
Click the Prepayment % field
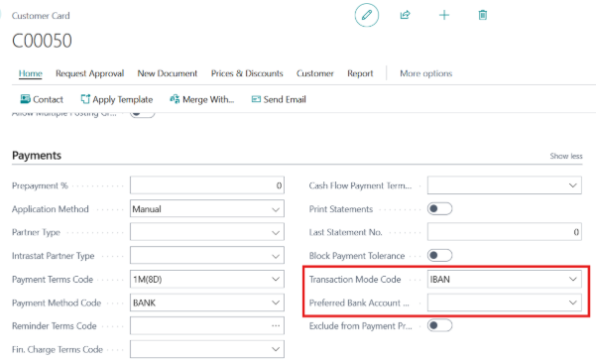pyautogui.click(x=207, y=185)
